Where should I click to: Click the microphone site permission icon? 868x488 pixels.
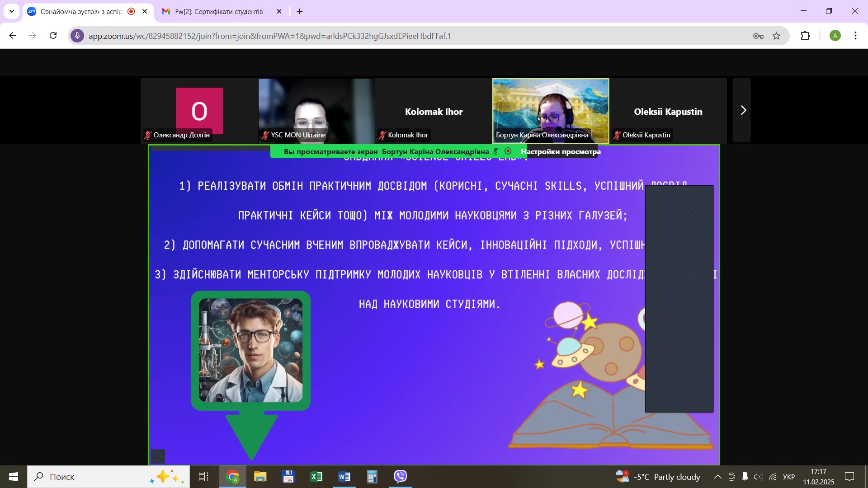pos(77,36)
